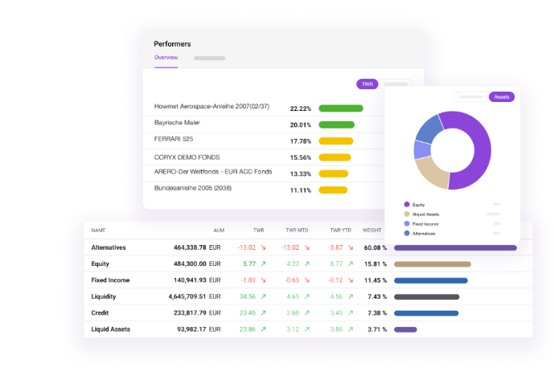The image size is (554, 392).
Task: Sort by the TWR YTD column header
Action: 341,230
